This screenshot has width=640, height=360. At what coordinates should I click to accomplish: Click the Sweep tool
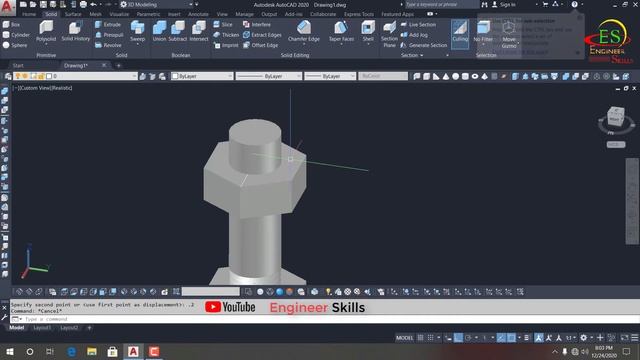click(138, 31)
